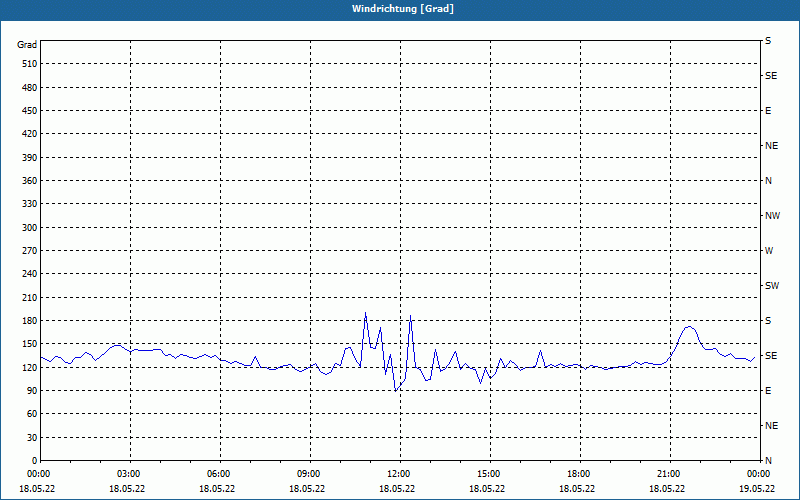Select the y-axis value 30
The height and width of the screenshot is (500, 800).
(x=32, y=438)
